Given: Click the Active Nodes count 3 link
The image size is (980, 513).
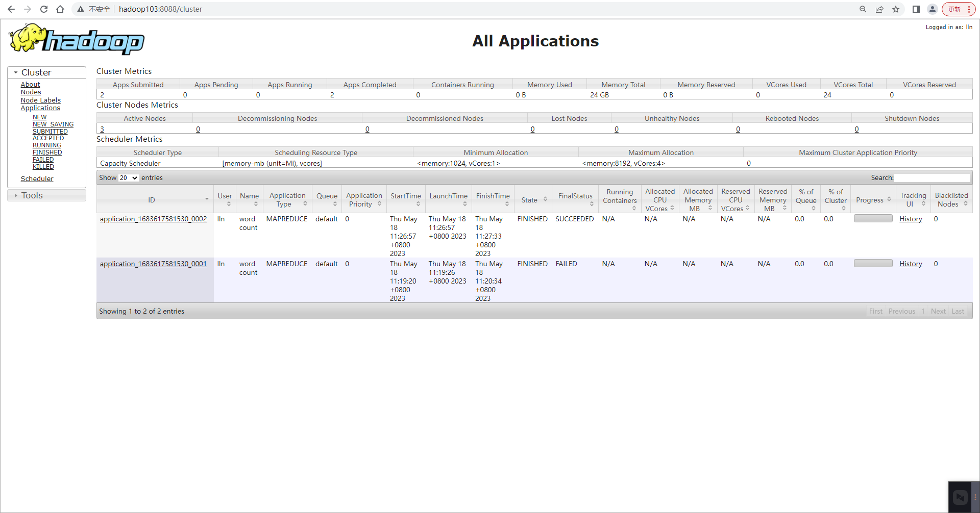Looking at the screenshot, I should tap(102, 130).
